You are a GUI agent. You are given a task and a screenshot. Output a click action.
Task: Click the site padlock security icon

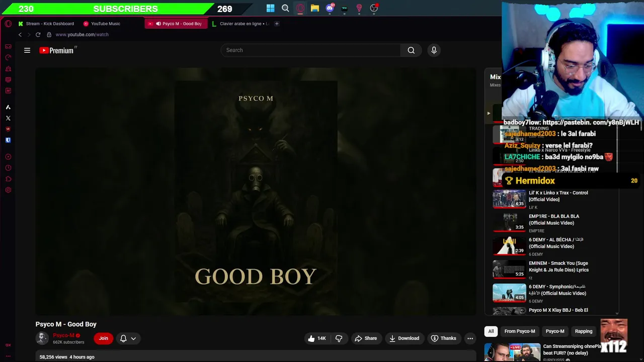pos(49,35)
